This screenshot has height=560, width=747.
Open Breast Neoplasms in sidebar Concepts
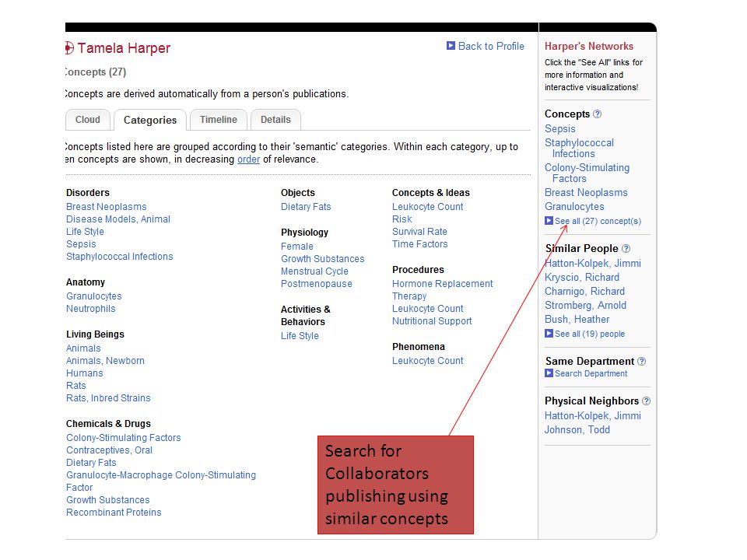(x=586, y=192)
